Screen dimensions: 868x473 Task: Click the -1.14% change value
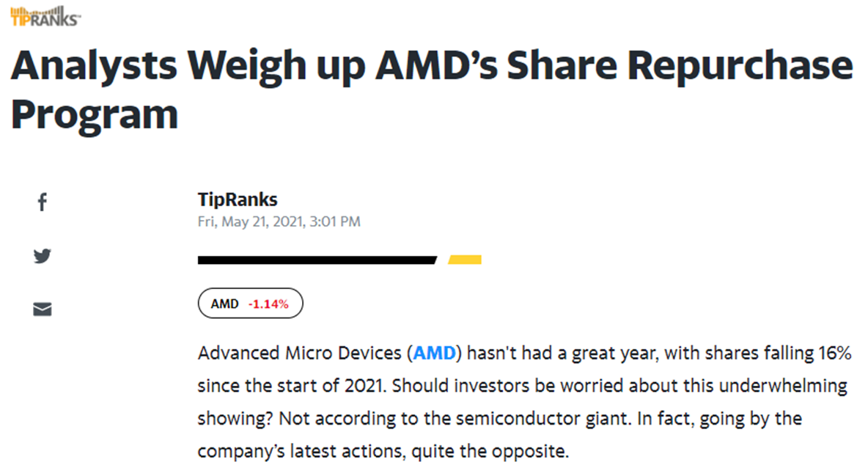[x=268, y=304]
